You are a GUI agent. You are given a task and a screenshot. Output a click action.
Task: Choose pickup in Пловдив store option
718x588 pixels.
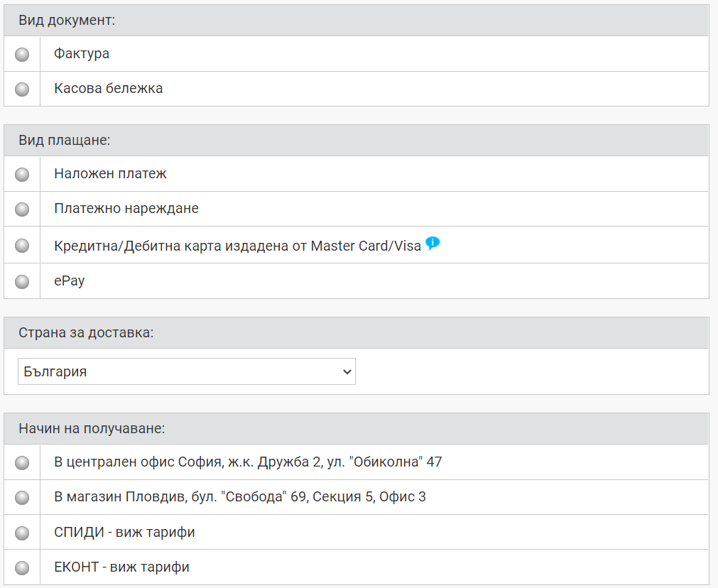tap(22, 498)
